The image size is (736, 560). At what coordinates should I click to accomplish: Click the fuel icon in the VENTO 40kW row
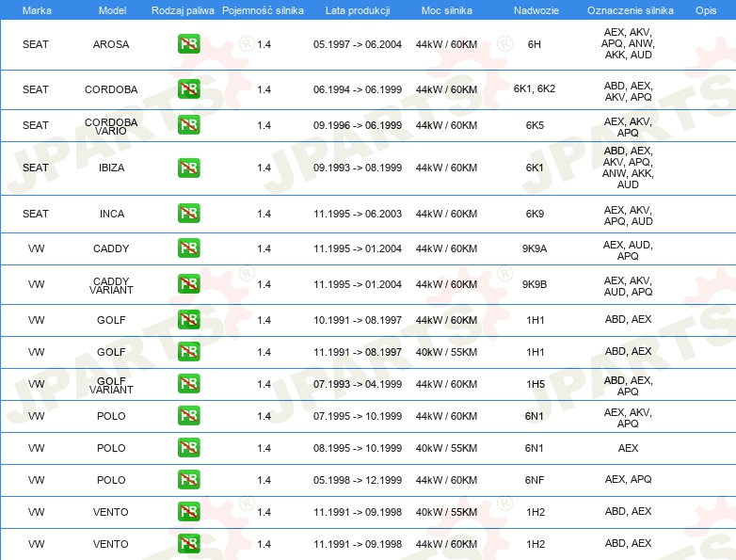point(188,512)
